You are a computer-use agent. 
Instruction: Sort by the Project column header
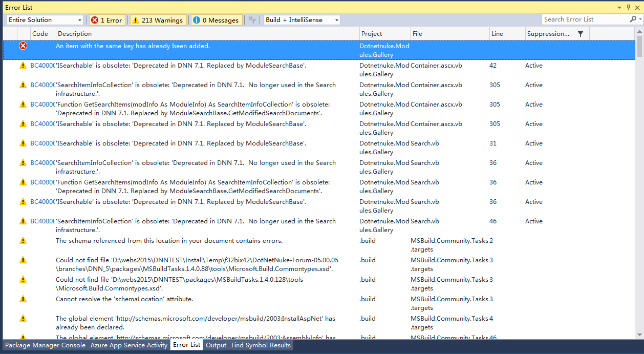tap(385, 34)
